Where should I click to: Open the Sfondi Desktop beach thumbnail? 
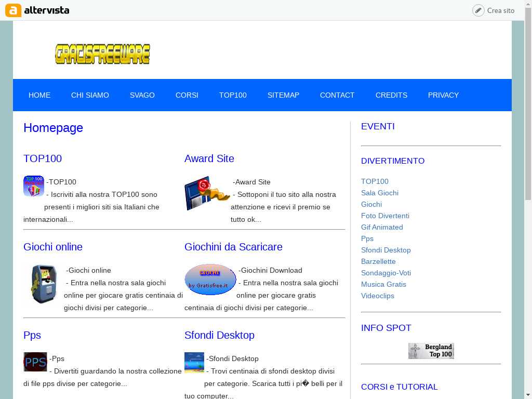pyautogui.click(x=194, y=363)
